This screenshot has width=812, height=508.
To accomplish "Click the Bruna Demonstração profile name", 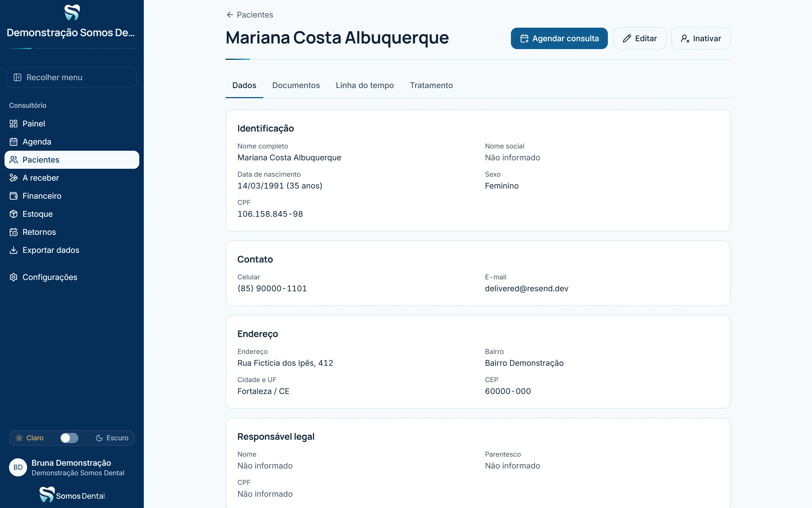I will pos(71,463).
